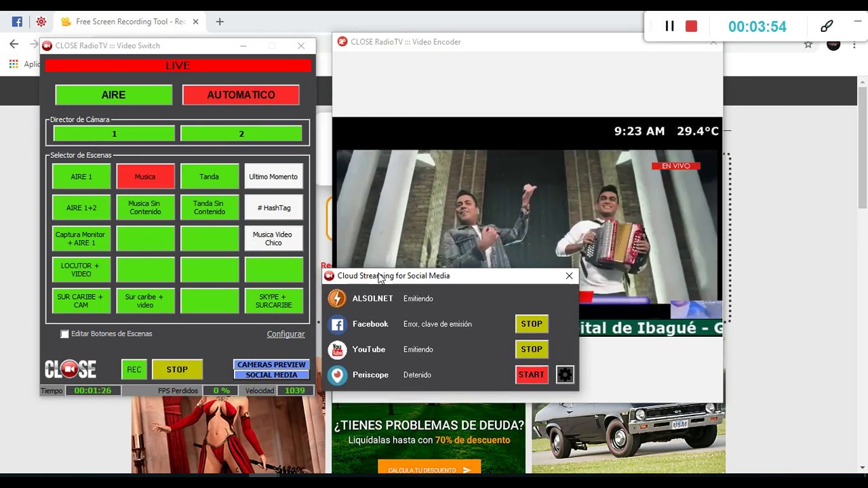The image size is (868, 488).
Task: Close the Cloud Streaming for Social Media dialog
Action: [569, 276]
